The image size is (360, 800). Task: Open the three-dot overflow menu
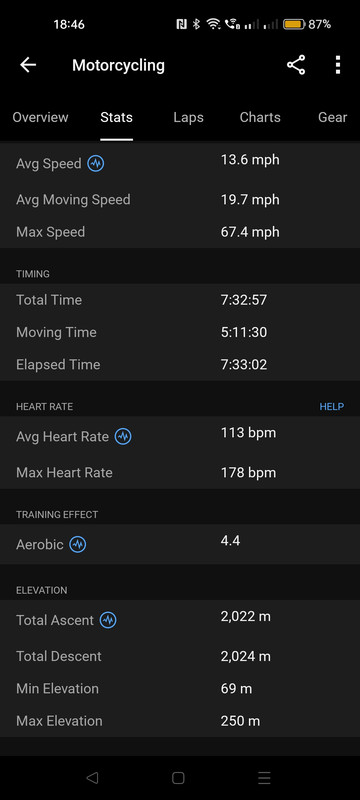pyautogui.click(x=338, y=65)
